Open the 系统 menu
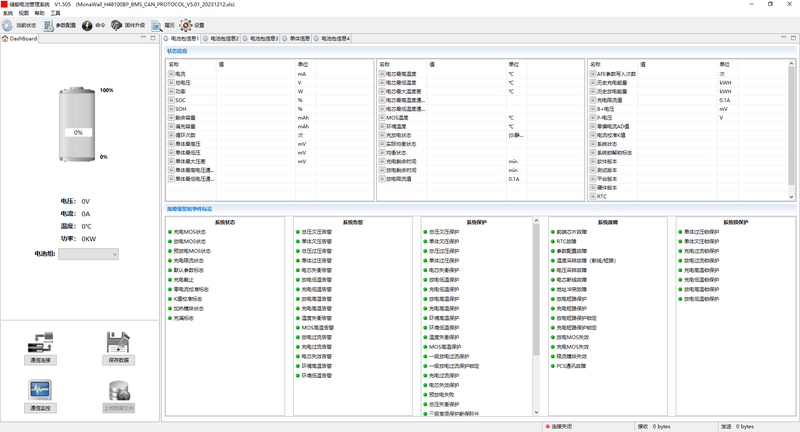This screenshot has height=432, width=800. (x=8, y=13)
